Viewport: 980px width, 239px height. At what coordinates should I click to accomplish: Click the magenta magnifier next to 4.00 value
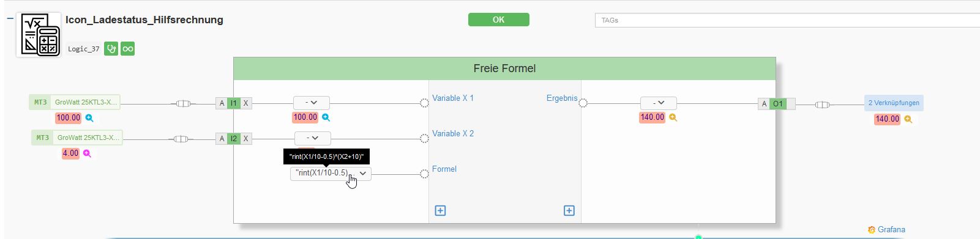click(87, 153)
